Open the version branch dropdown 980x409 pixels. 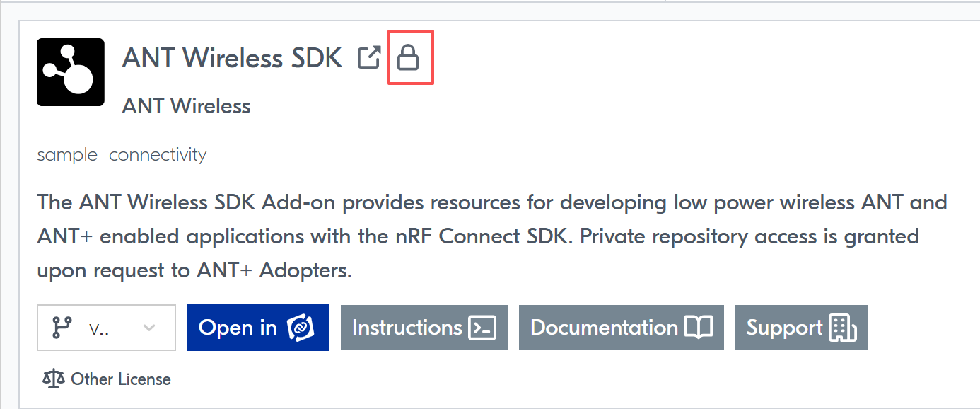point(106,328)
